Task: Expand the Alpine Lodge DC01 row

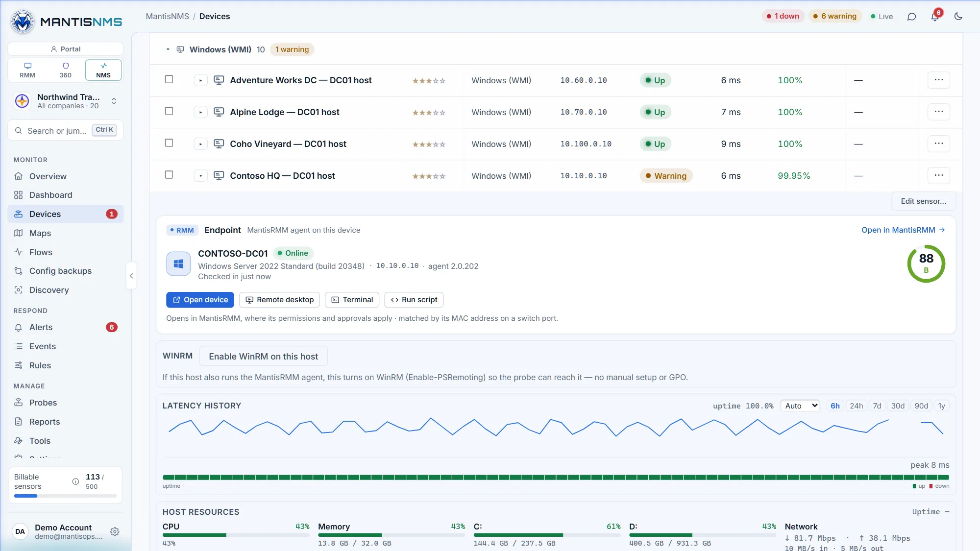Action: pyautogui.click(x=200, y=112)
